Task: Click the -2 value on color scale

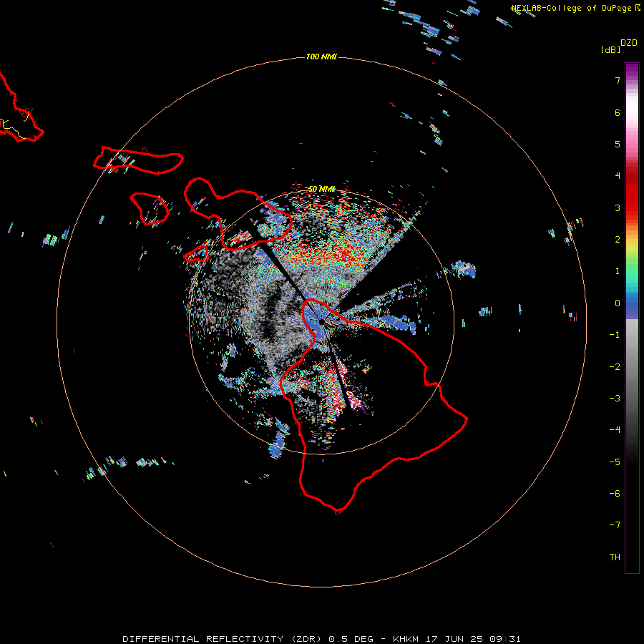Action: point(615,367)
